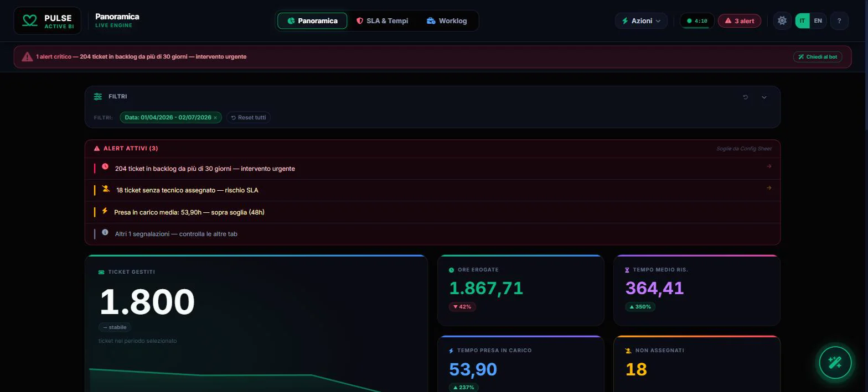Screen dimensions: 868x392
Task: Select Altri 1 segnalazioni row
Action: click(432, 234)
